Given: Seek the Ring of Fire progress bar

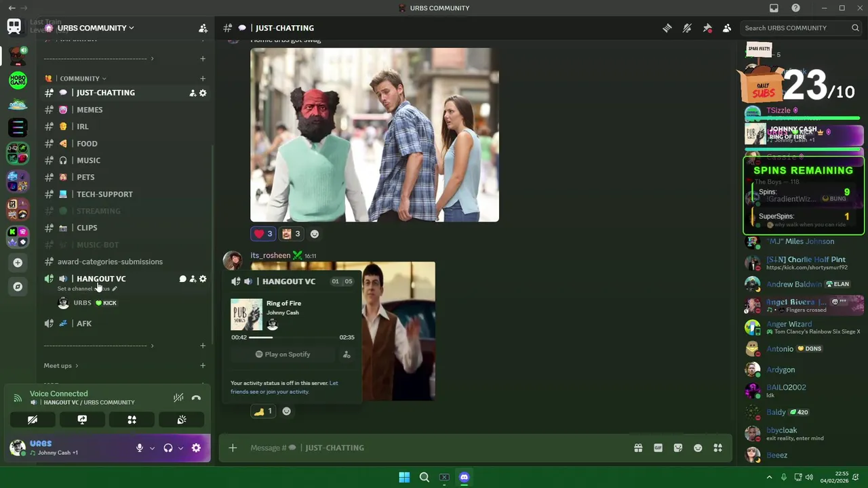Looking at the screenshot, I should pos(293,337).
